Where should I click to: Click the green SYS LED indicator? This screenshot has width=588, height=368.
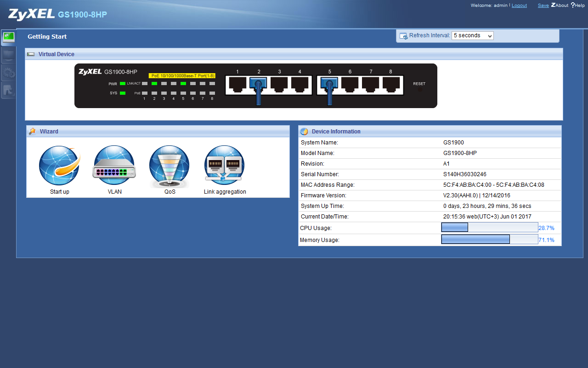(123, 93)
